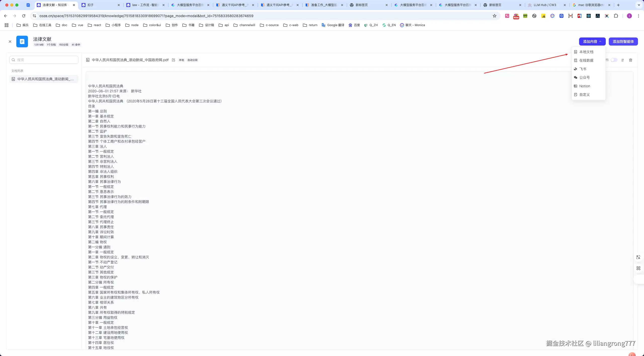Expand the tab search chevron in Chrome

pos(639,5)
